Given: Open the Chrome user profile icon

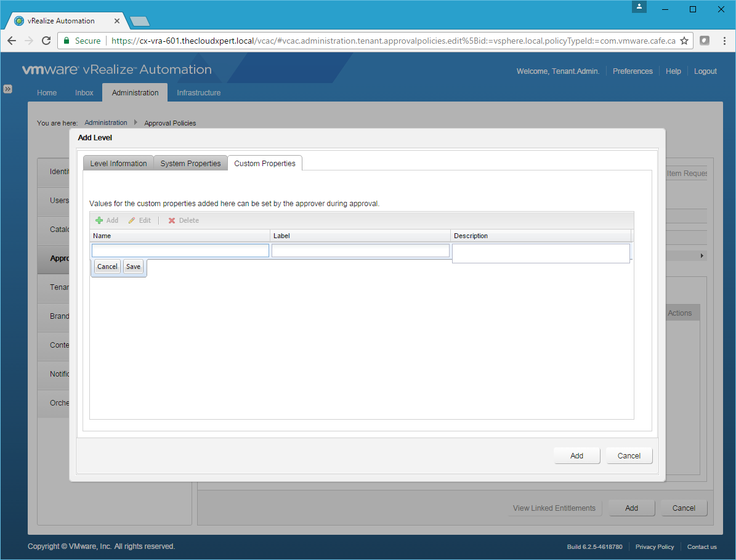Looking at the screenshot, I should click(x=639, y=7).
